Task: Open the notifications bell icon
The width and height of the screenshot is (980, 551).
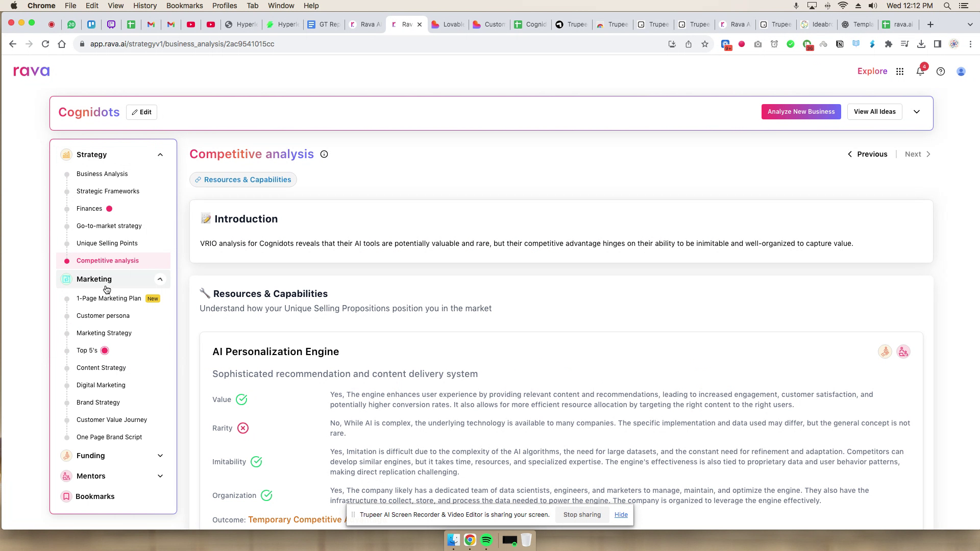Action: coord(920,71)
